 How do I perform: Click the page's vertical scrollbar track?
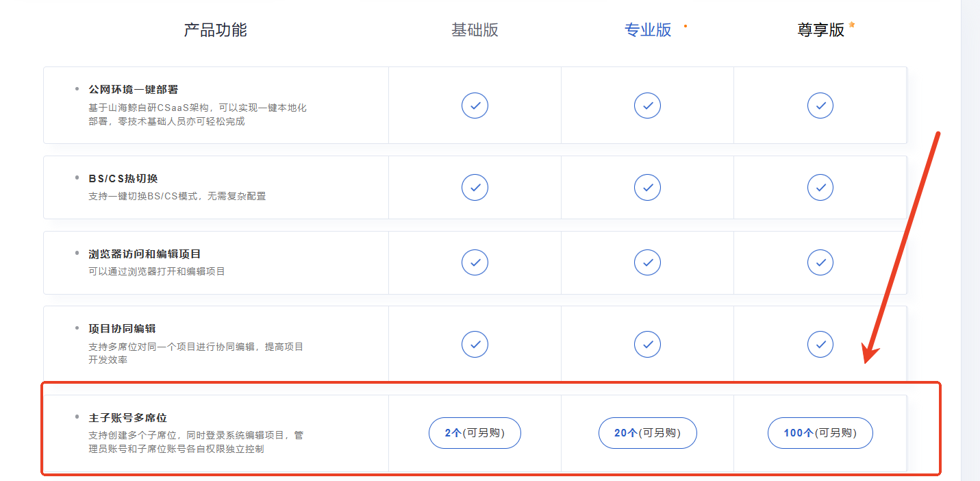pyautogui.click(x=970, y=241)
